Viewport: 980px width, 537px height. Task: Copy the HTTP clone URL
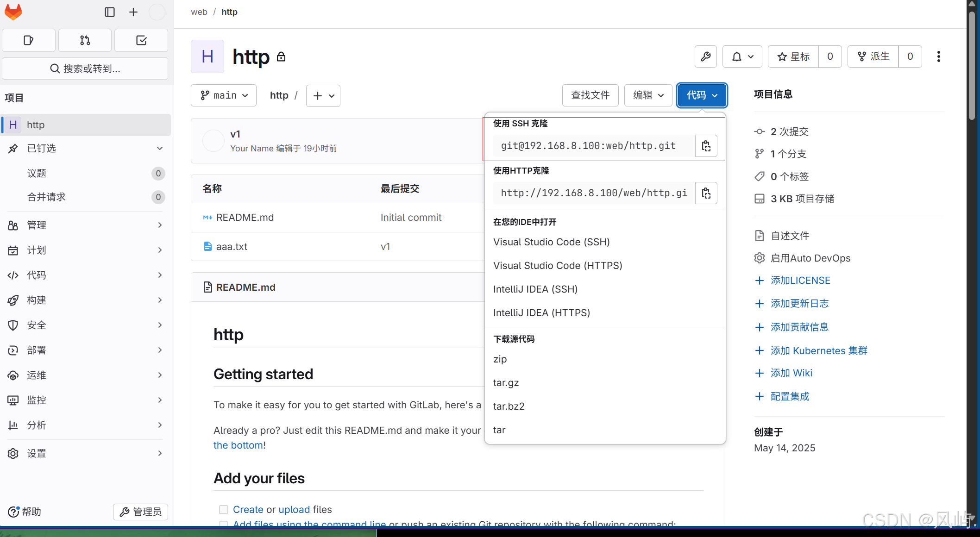pos(706,193)
